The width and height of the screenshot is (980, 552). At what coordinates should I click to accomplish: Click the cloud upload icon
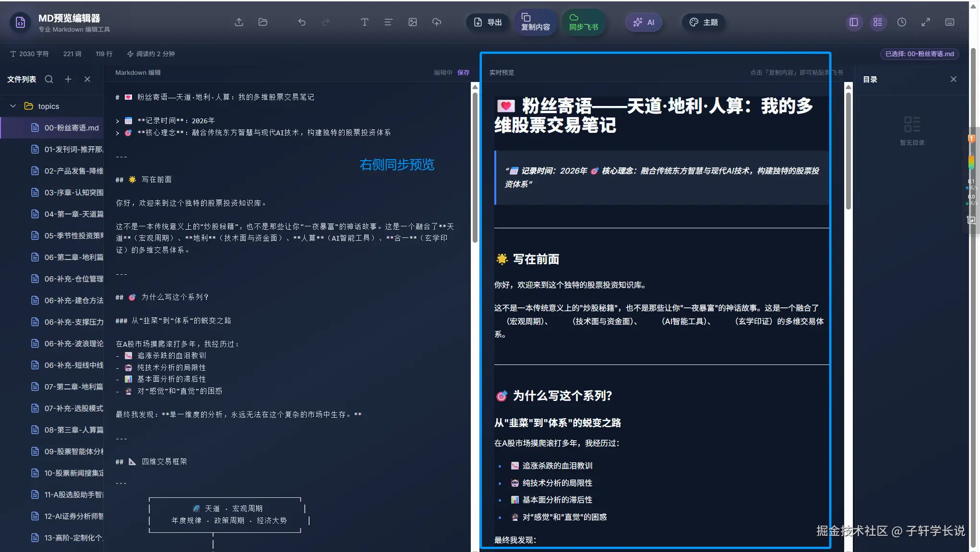click(436, 22)
